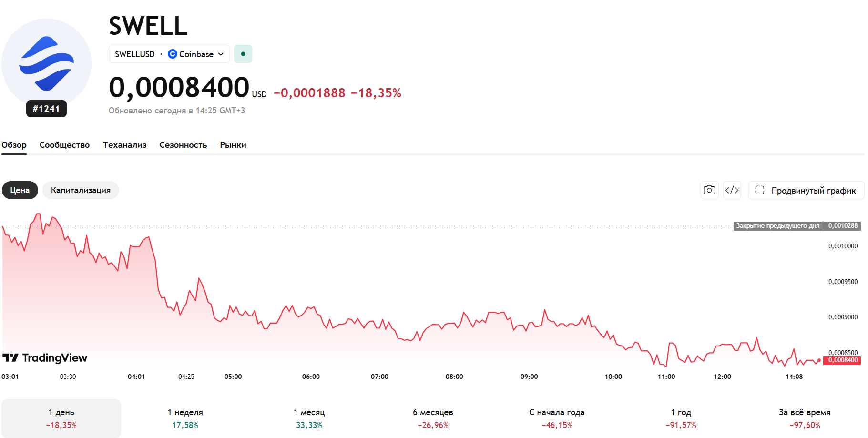Click the SWELL coin logo
The height and width of the screenshot is (438, 868).
(46, 63)
